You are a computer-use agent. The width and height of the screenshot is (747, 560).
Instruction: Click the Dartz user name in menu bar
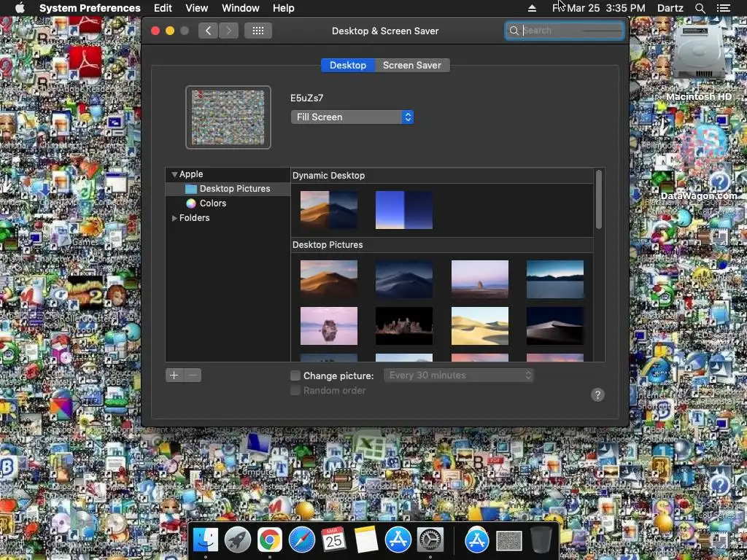(x=670, y=8)
